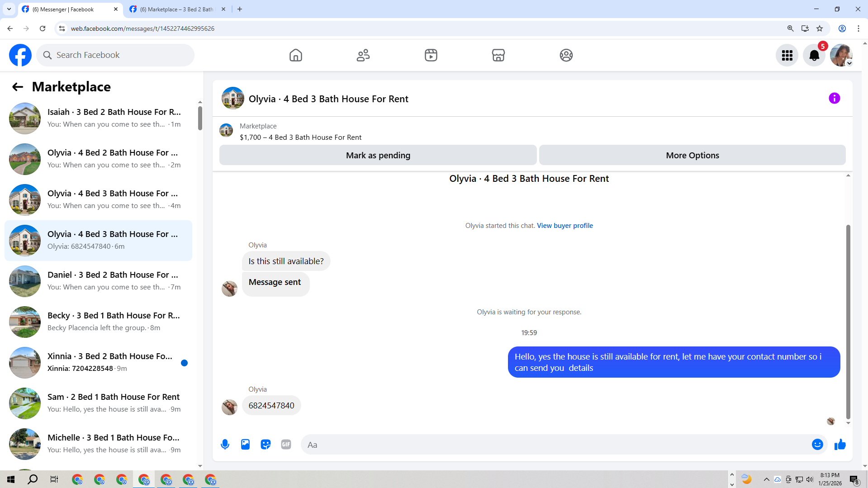Attach a photo using image icon
Screen dimensions: 868x488
245,445
